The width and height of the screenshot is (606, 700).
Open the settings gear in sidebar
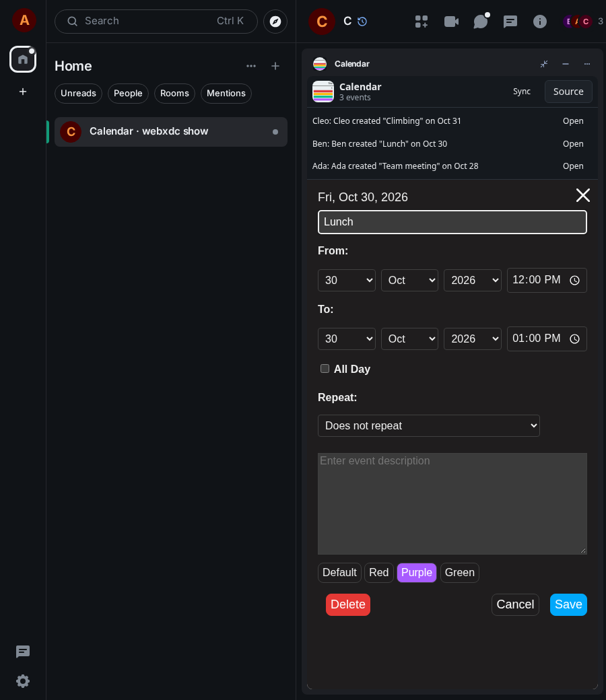click(x=23, y=680)
